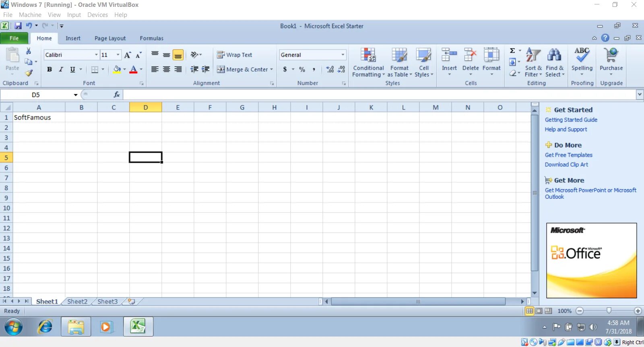Viewport: 644px width, 347px height.
Task: Open the Help and Support link
Action: click(x=566, y=129)
